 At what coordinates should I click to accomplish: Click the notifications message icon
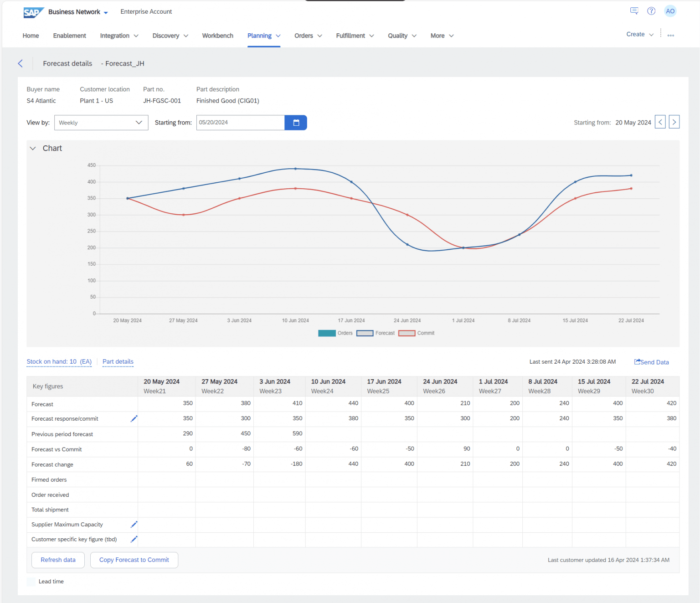(634, 11)
